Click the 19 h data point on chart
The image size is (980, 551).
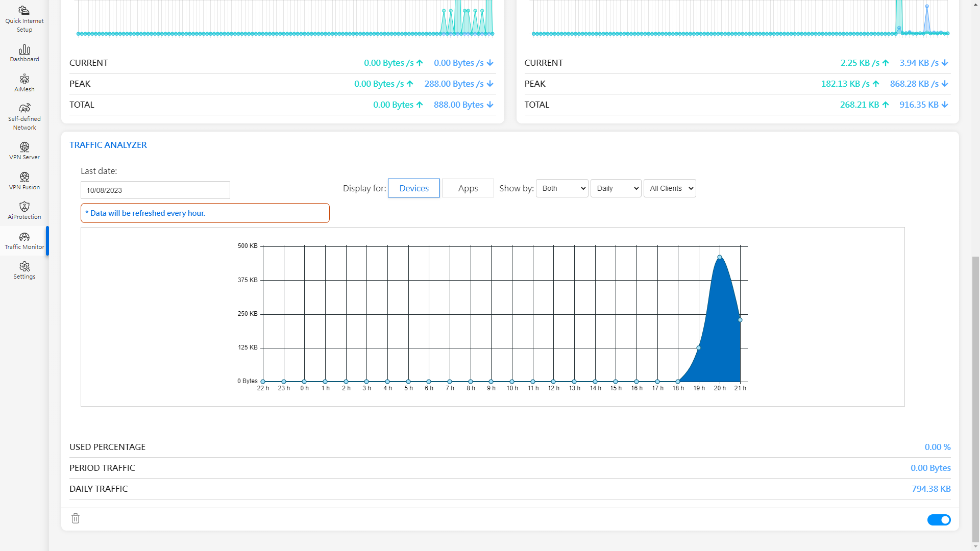[x=699, y=348]
